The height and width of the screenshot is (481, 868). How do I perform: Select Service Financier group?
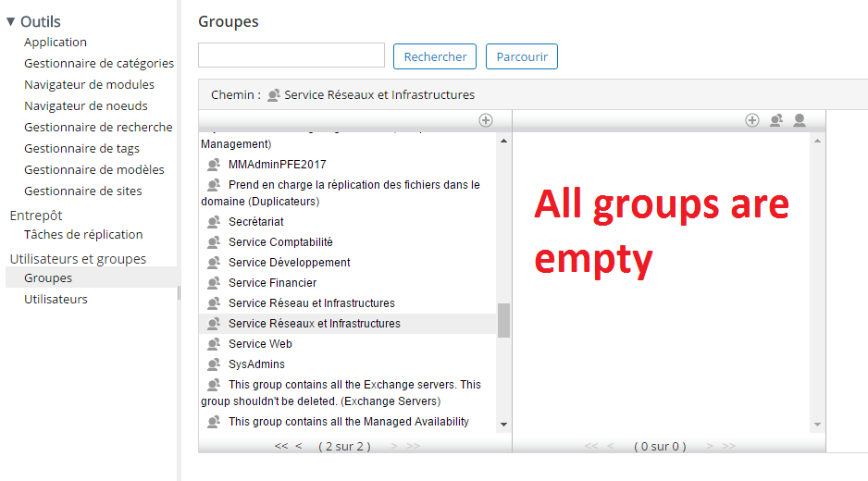pos(272,283)
